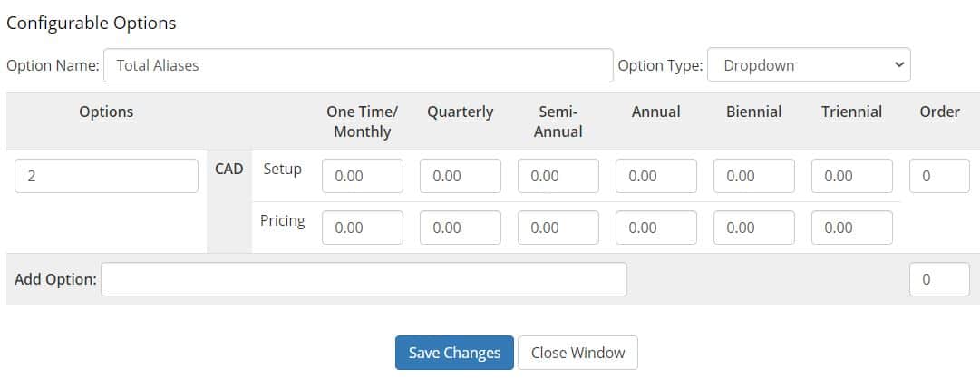Click the Save Changes button

pos(454,353)
